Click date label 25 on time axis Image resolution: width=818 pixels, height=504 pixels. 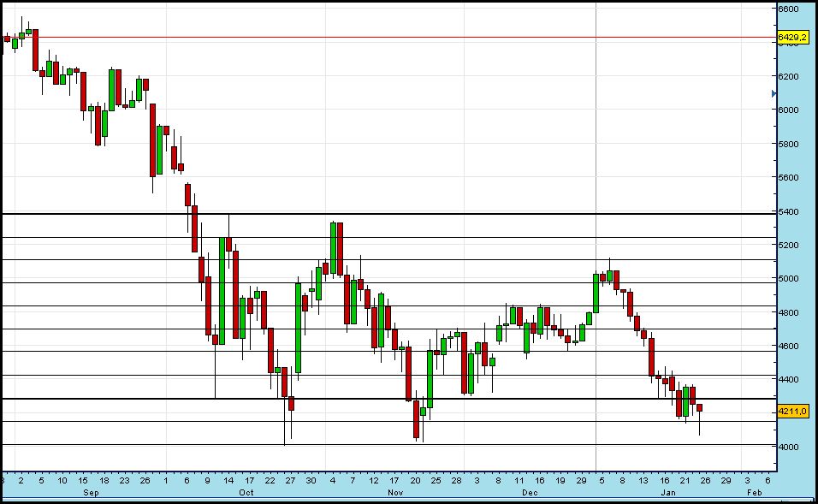click(x=436, y=481)
